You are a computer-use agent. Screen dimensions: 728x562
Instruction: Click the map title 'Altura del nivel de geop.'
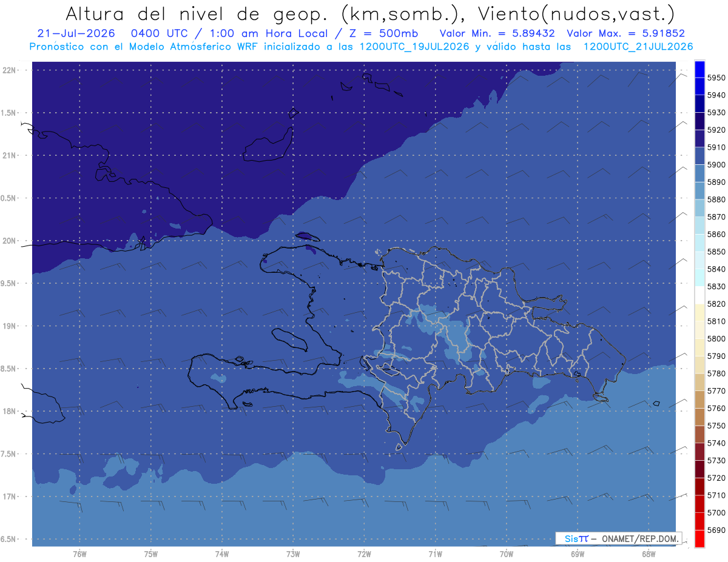point(198,13)
